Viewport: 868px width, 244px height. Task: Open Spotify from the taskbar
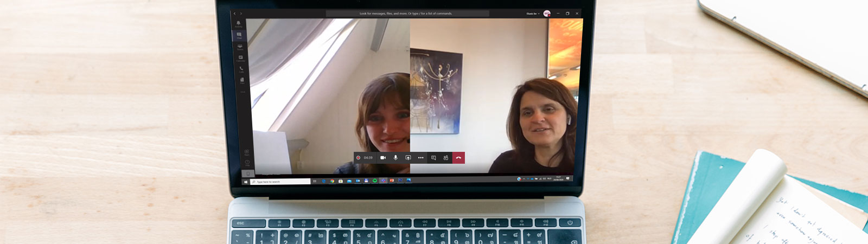[x=375, y=181]
